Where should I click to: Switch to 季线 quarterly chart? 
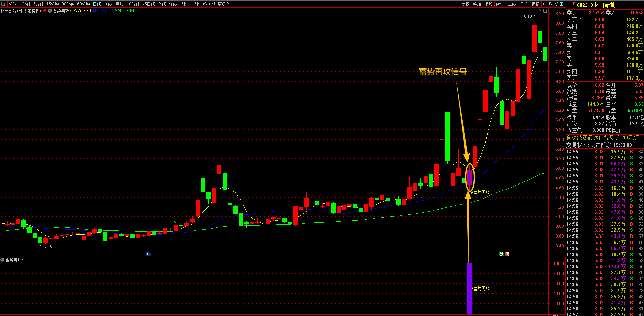[162, 4]
